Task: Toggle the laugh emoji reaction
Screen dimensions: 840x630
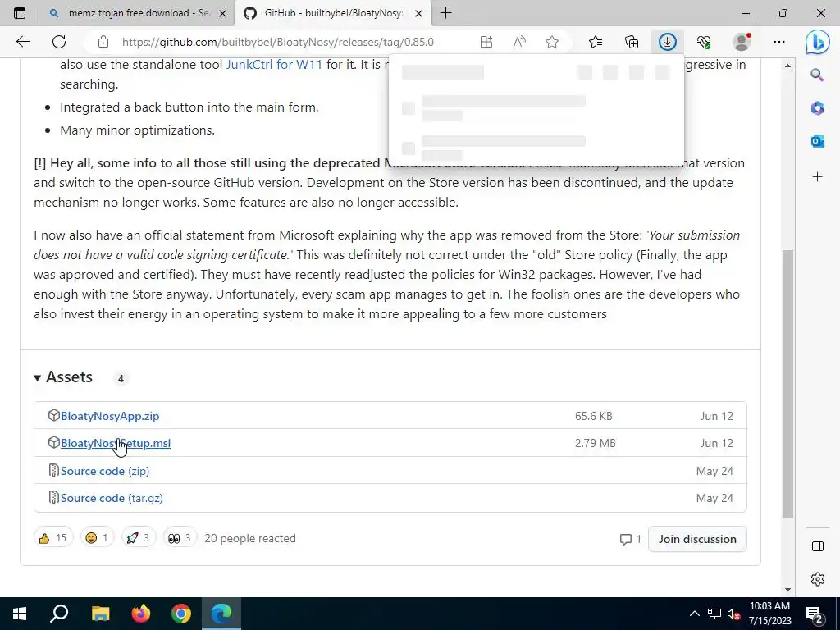Action: click(98, 537)
